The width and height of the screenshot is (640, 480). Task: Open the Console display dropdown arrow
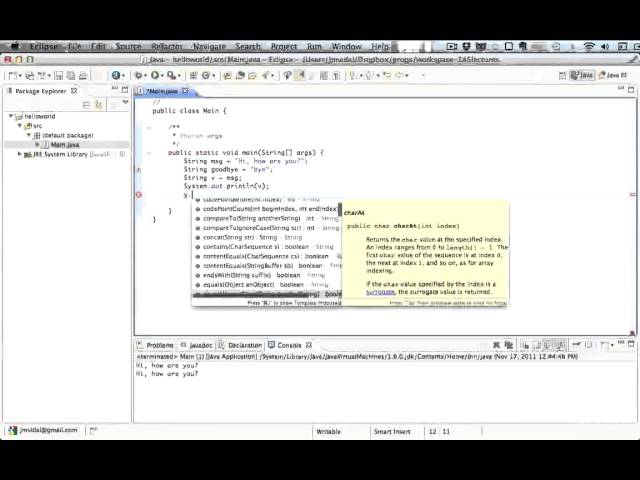point(612,346)
